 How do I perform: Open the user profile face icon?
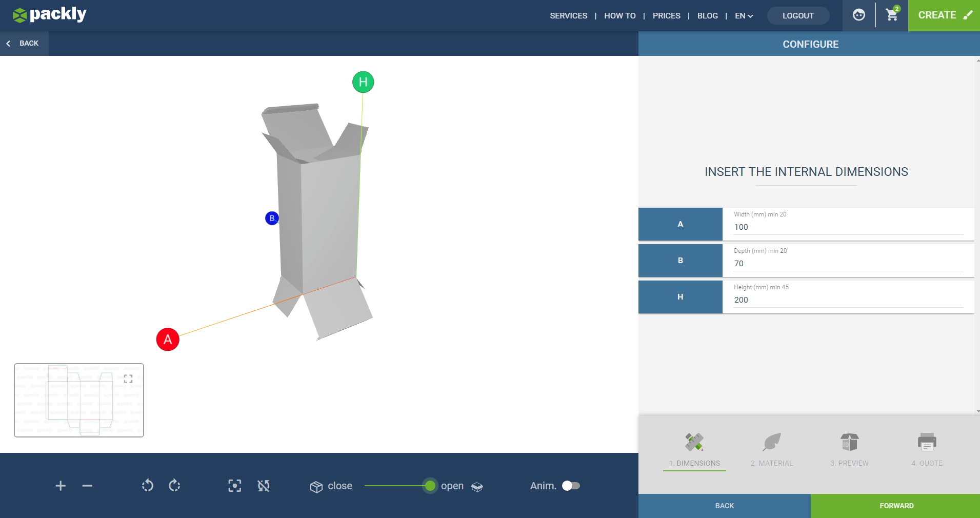[859, 15]
